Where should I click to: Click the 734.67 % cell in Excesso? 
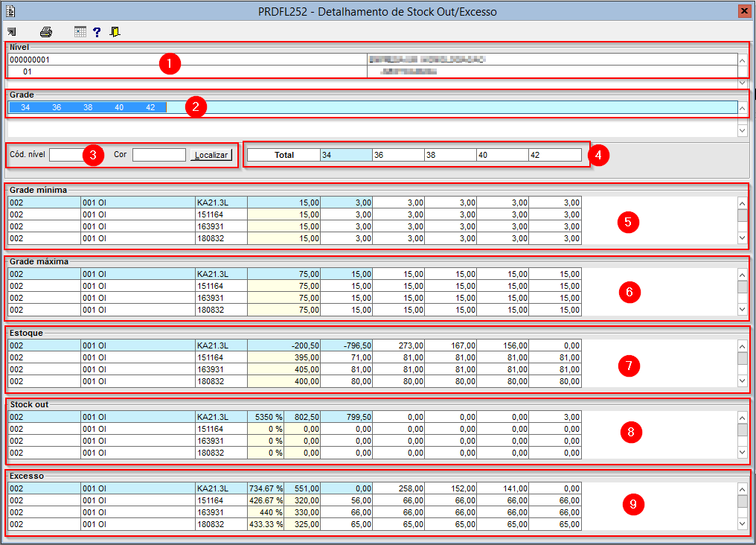tap(266, 488)
